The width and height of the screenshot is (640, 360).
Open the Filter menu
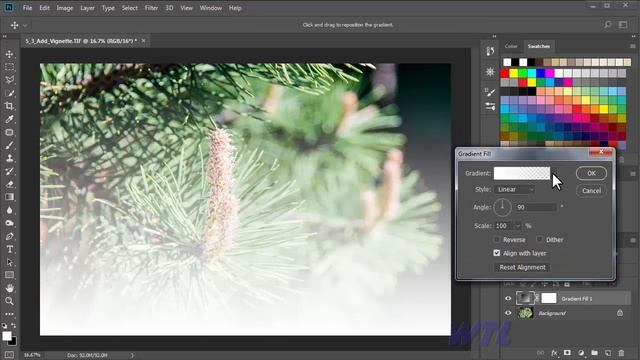[151, 8]
